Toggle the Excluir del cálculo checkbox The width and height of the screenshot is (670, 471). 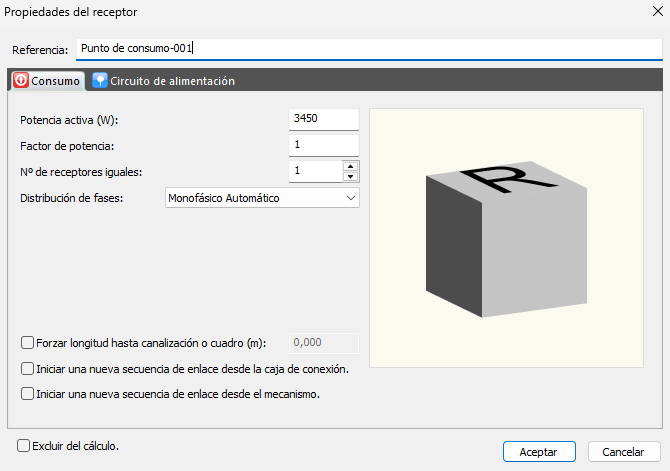click(x=23, y=445)
